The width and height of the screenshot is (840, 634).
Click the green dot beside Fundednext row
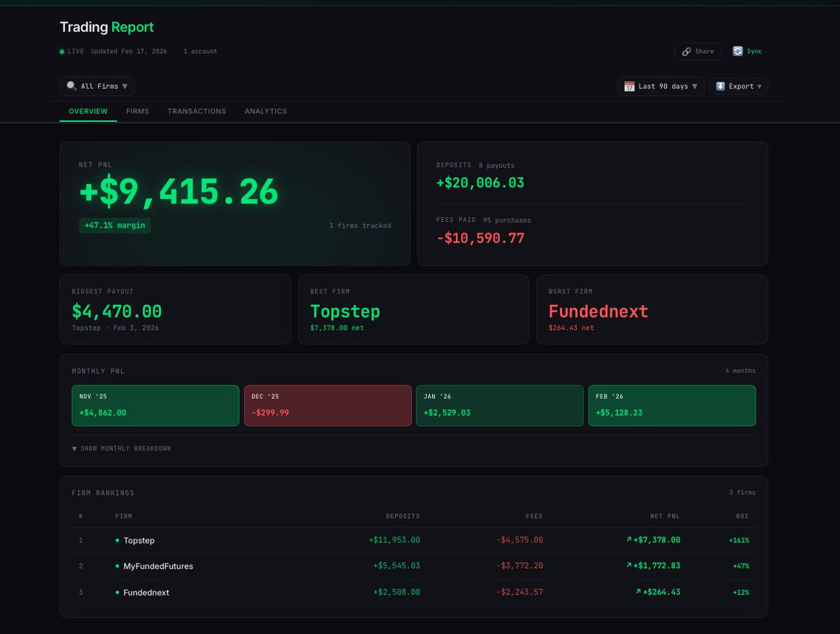tap(118, 593)
